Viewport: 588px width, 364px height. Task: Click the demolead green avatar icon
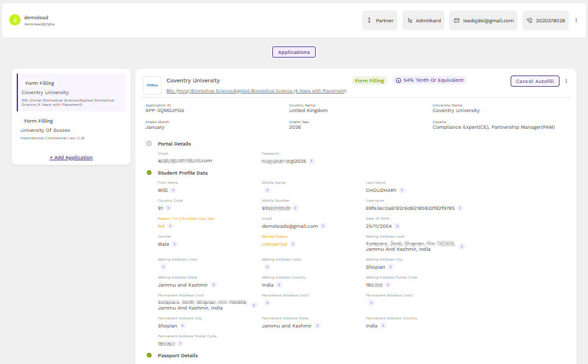[x=15, y=20]
